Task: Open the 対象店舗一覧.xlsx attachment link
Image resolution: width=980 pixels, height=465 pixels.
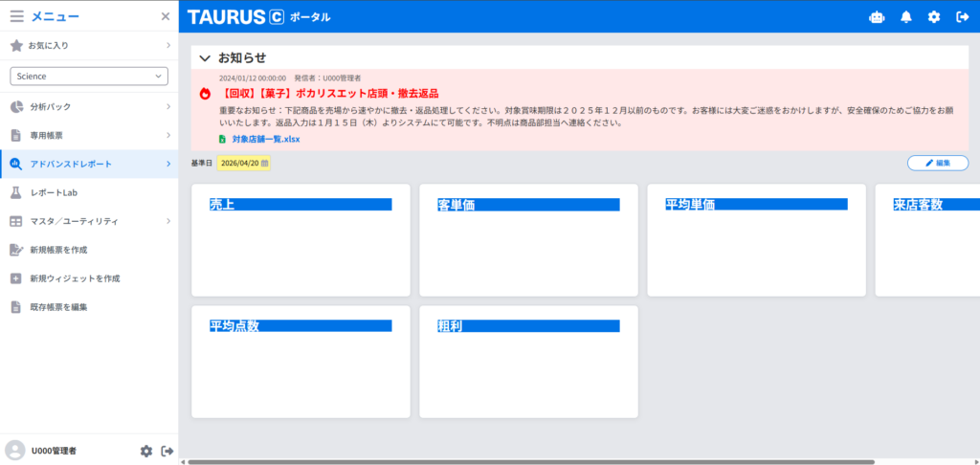Action: coord(266,139)
